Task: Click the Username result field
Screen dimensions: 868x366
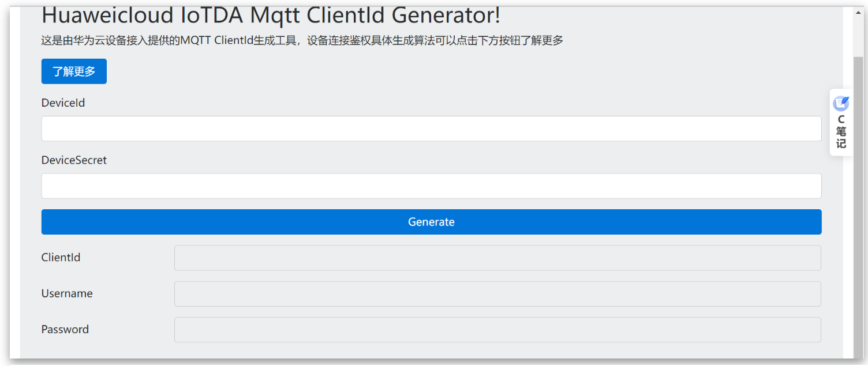Action: coord(497,294)
